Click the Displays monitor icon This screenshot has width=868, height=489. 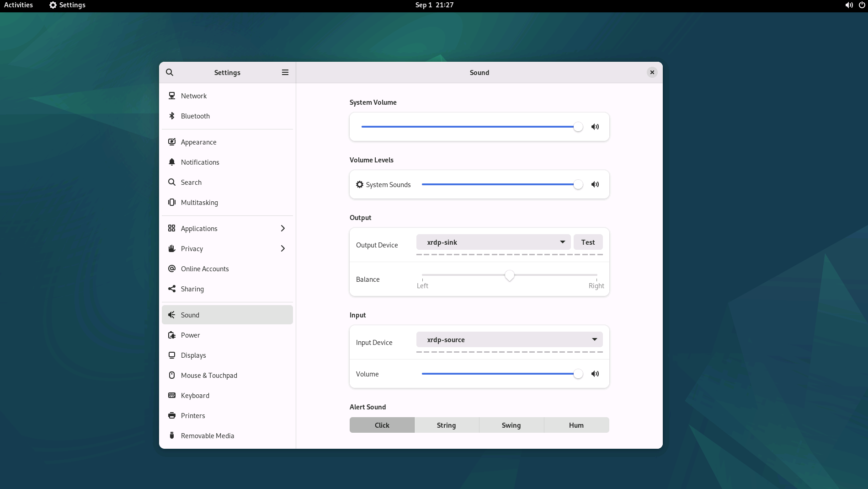coord(172,355)
